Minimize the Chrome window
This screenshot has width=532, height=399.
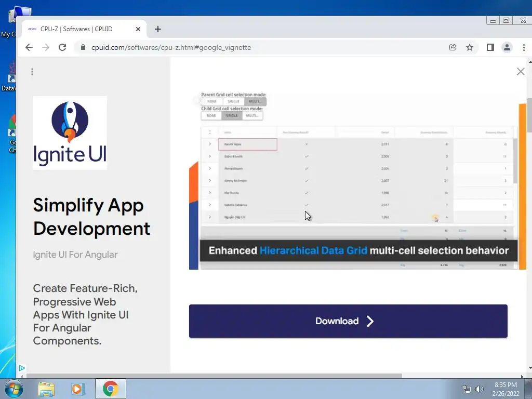(493, 21)
